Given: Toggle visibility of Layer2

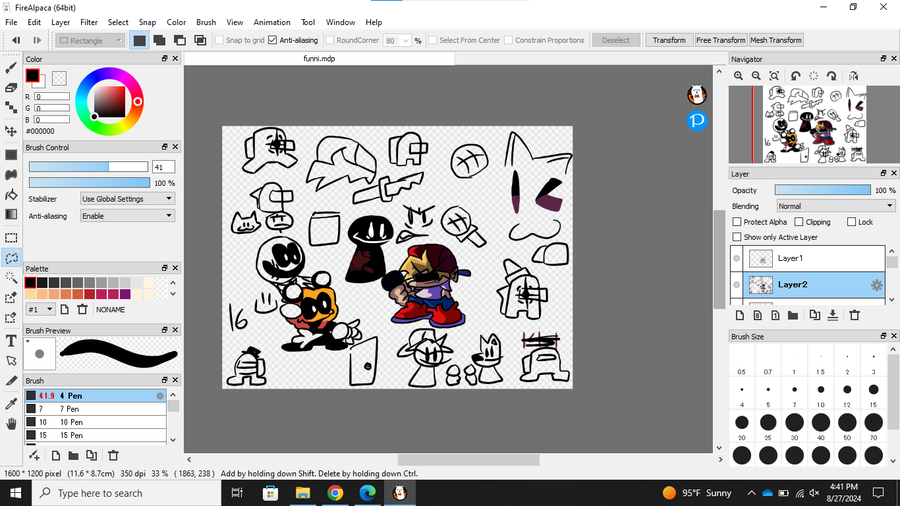Looking at the screenshot, I should [x=736, y=285].
